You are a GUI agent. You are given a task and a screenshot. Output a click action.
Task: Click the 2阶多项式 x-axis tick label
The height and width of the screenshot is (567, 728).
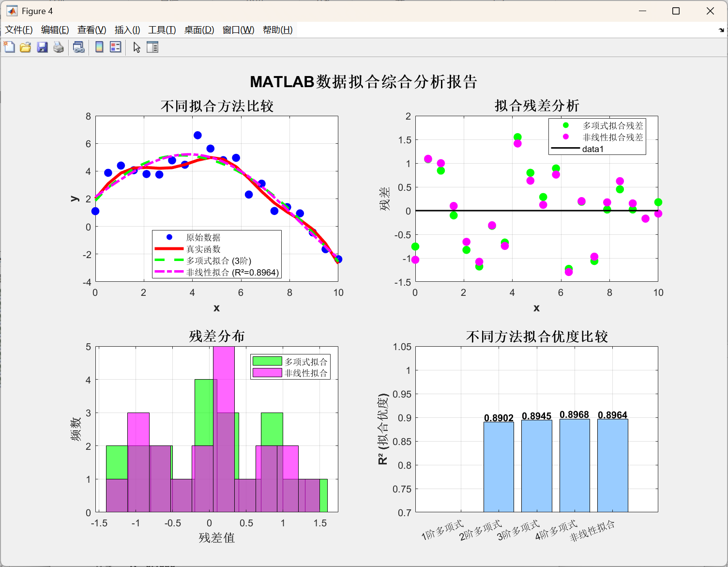tap(481, 530)
